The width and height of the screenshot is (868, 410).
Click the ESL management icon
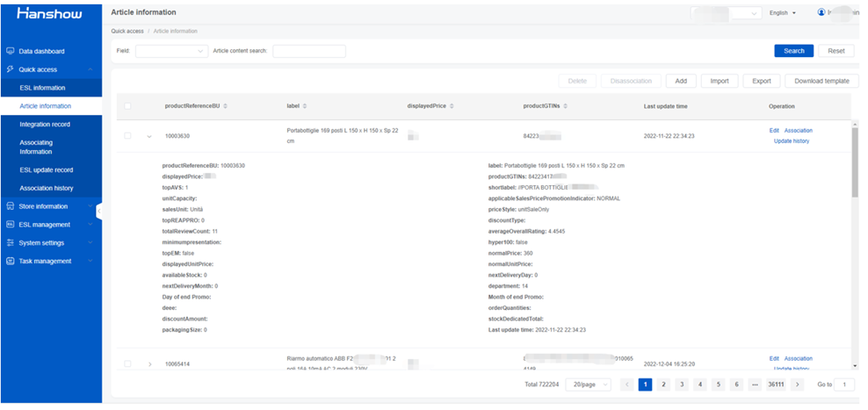10,225
